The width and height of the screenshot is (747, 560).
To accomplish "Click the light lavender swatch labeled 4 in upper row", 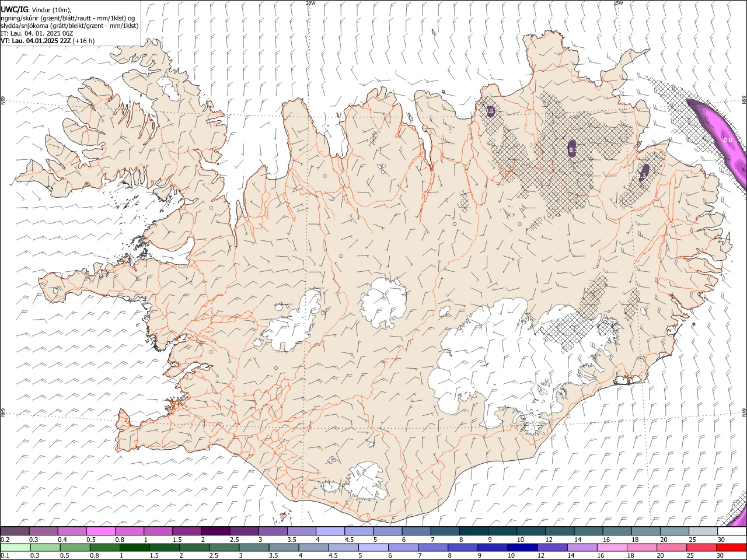I will 330,531.
